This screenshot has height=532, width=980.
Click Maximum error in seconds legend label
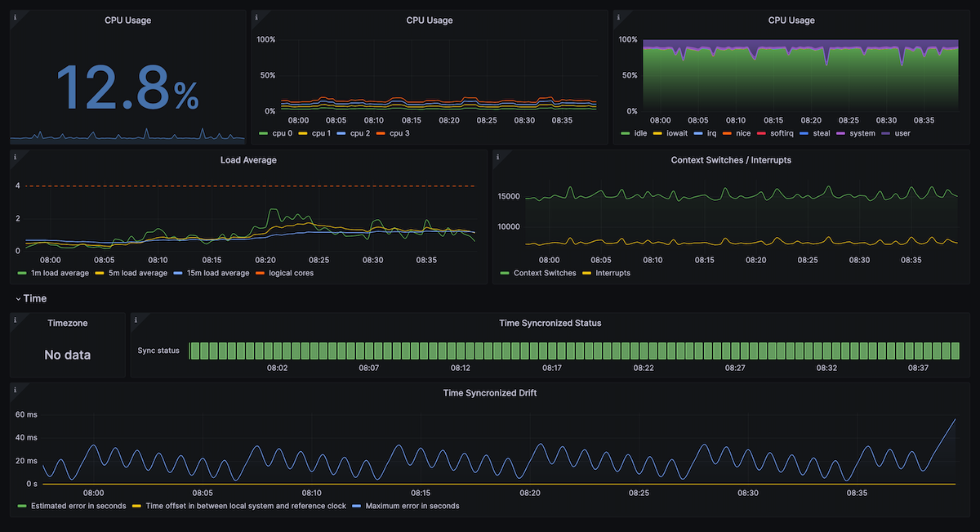point(412,506)
